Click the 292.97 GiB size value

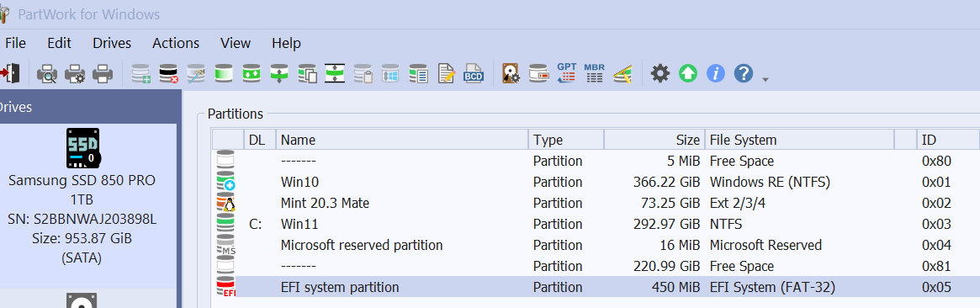pyautogui.click(x=666, y=224)
